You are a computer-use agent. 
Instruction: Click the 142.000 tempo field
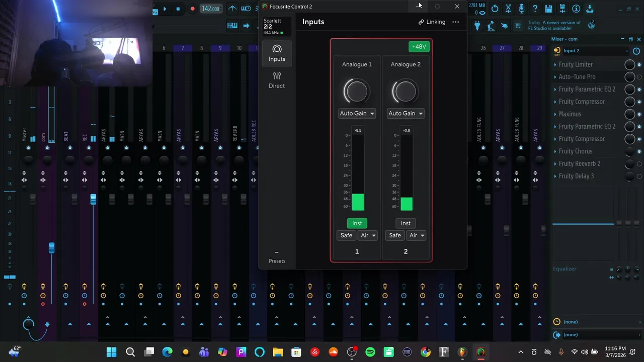coord(210,9)
